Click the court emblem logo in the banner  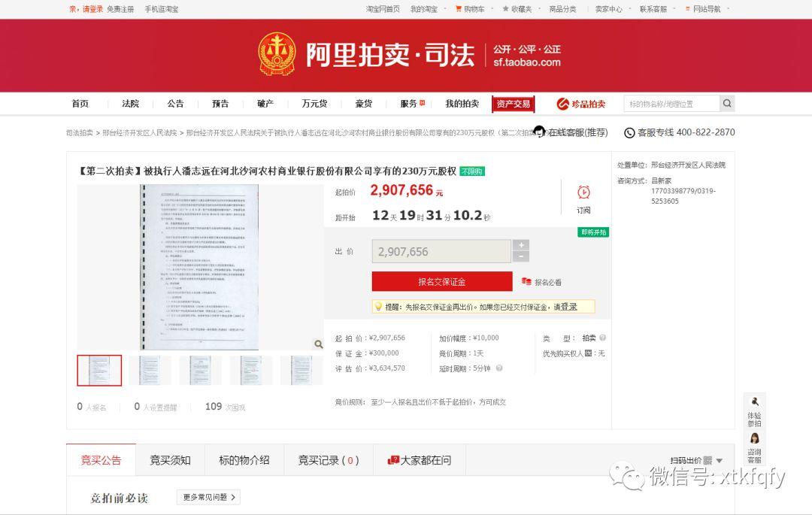(277, 54)
